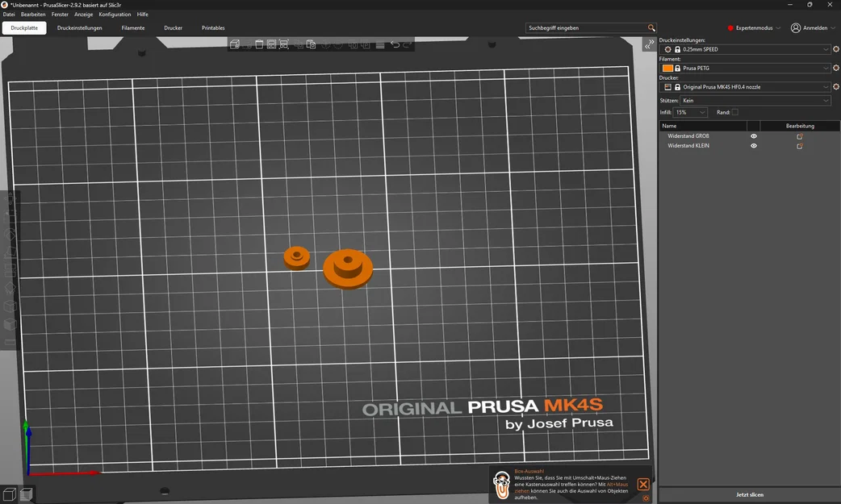841x504 pixels.
Task: Open the Infill 15% dropdown
Action: click(690, 112)
